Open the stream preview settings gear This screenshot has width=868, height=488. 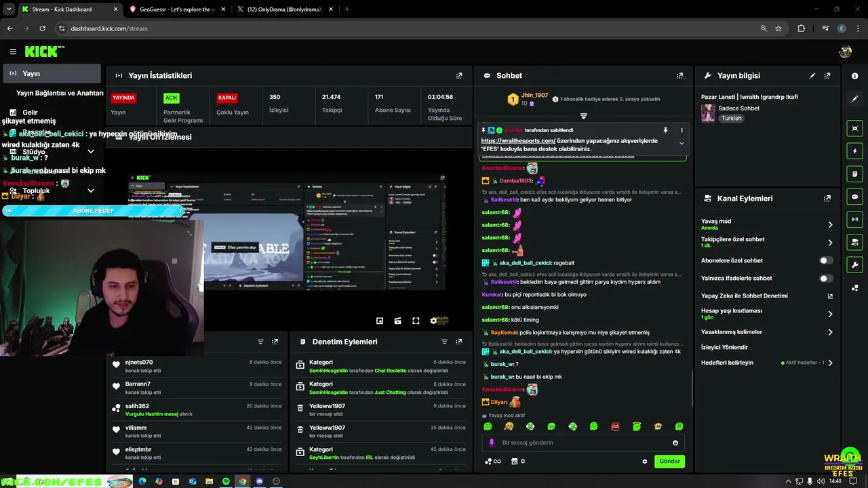tap(434, 321)
